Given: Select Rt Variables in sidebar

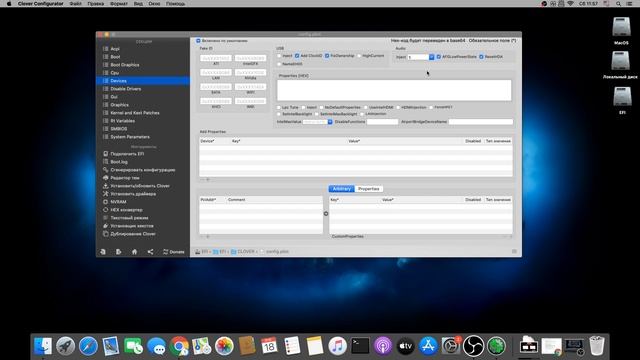Looking at the screenshot, I should 122,121.
